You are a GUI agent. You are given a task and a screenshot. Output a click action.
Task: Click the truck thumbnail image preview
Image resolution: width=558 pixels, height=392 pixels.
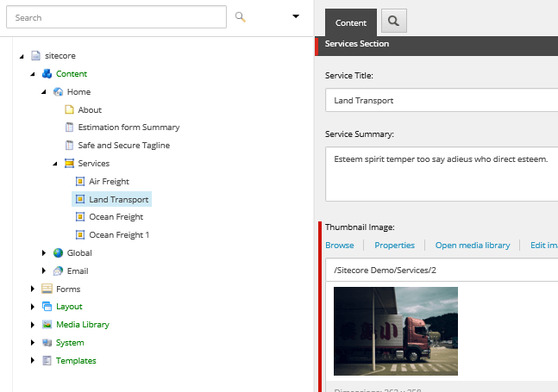[395, 331]
